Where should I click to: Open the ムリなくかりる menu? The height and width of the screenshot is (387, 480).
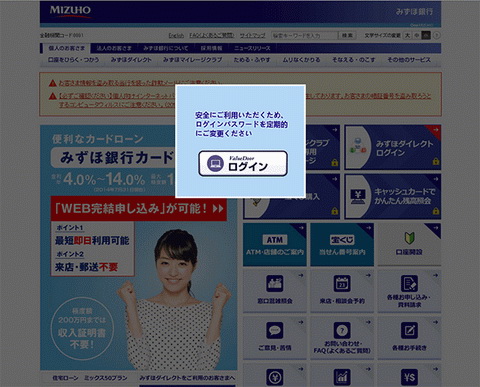(x=301, y=60)
